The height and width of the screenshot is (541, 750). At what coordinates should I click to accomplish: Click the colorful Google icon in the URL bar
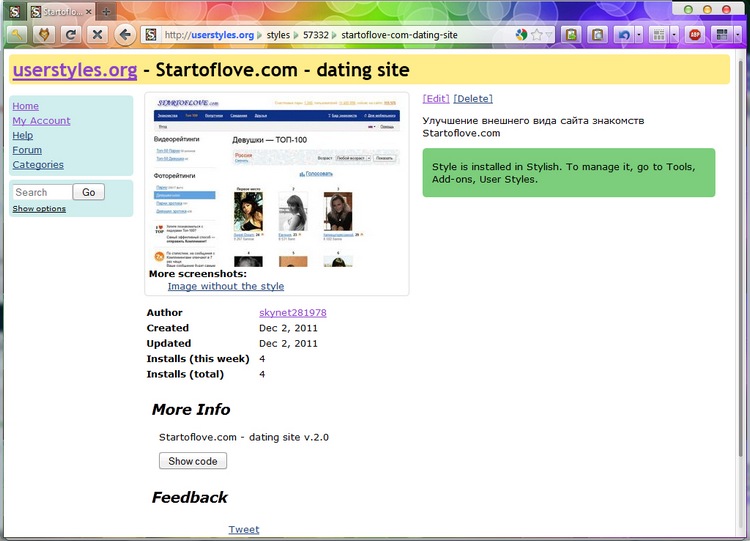[x=521, y=34]
